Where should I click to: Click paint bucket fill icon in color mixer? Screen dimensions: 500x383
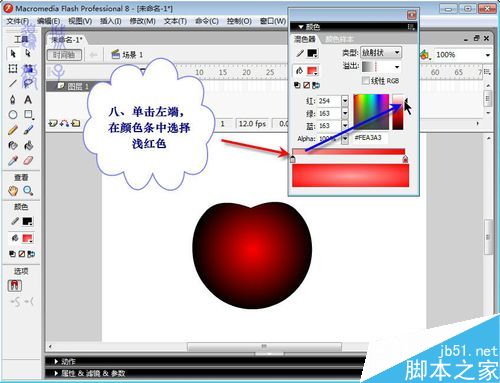tap(299, 70)
